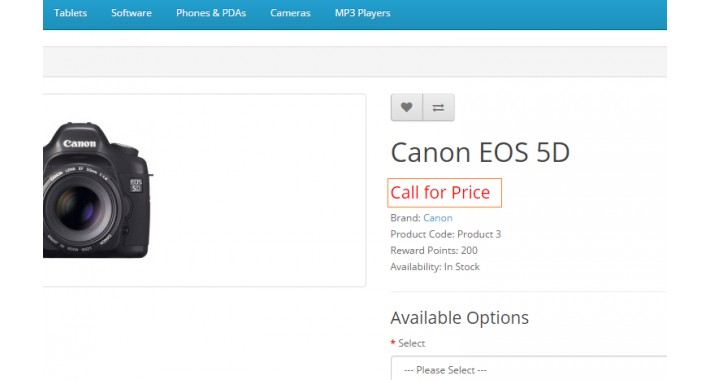Screen dimensions: 710x380
Task: Click the Available Options heading
Action: tap(460, 317)
